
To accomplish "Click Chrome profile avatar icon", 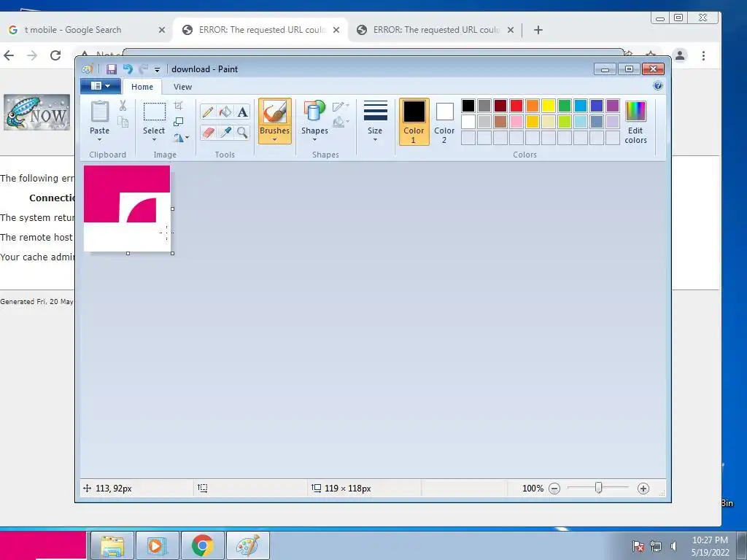I will 681,55.
